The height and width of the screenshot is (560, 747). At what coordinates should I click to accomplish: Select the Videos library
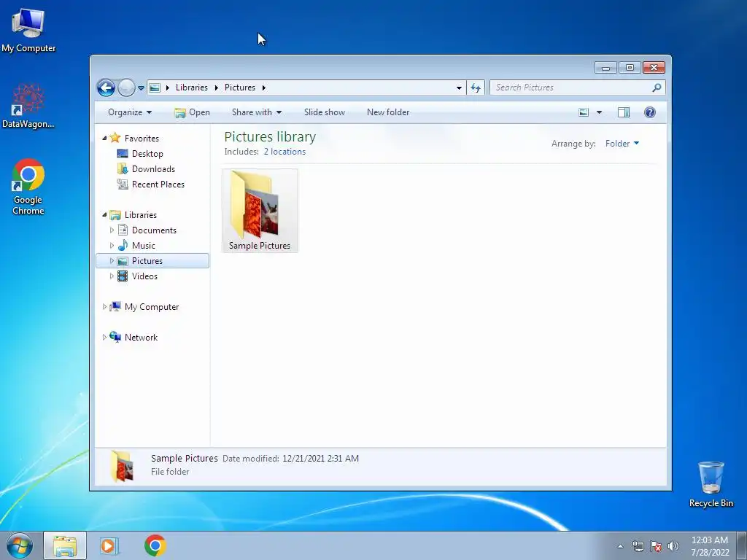[144, 276]
